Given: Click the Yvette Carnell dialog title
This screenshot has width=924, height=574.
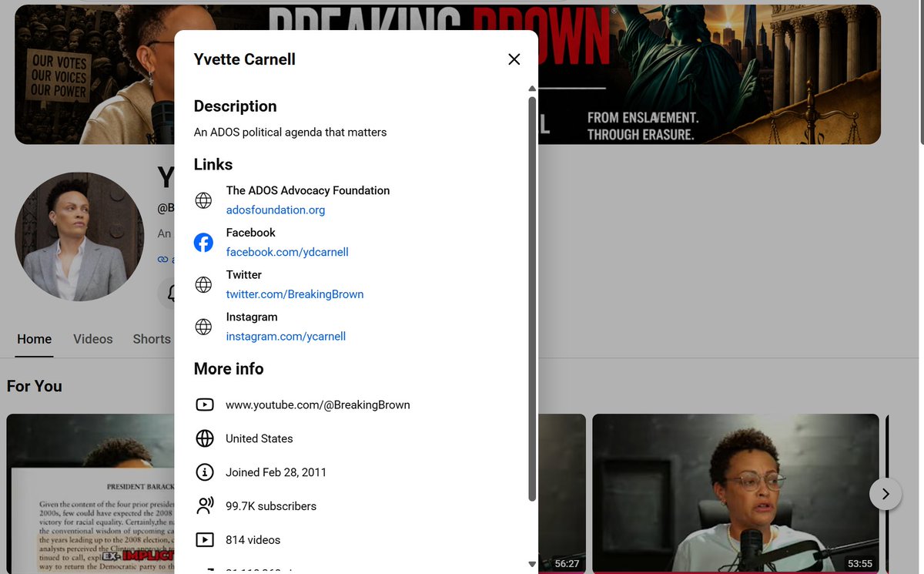Looking at the screenshot, I should pos(245,59).
